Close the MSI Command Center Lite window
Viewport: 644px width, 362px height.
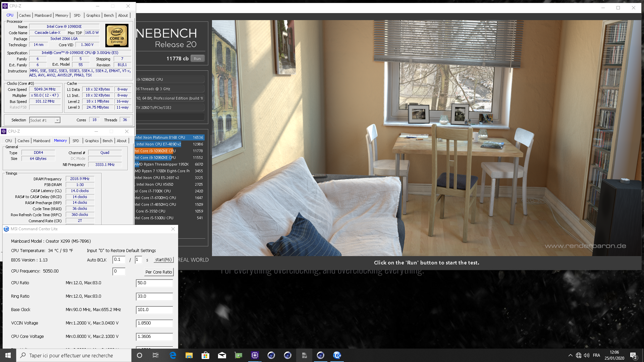pos(173,229)
